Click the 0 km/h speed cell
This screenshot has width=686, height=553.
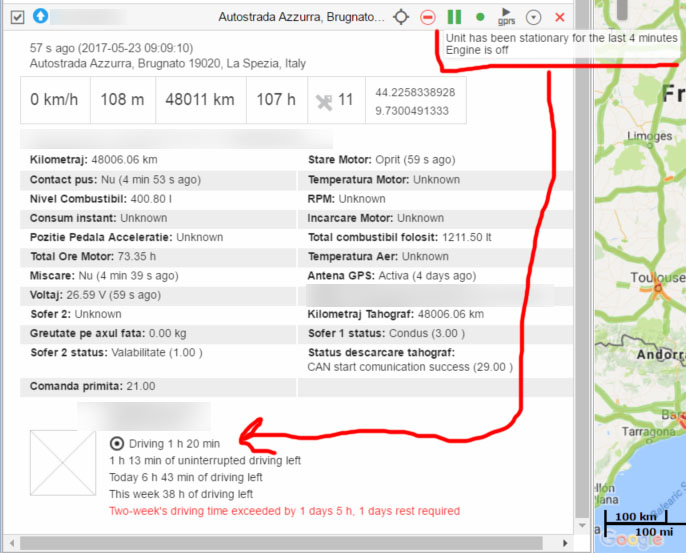click(x=56, y=100)
